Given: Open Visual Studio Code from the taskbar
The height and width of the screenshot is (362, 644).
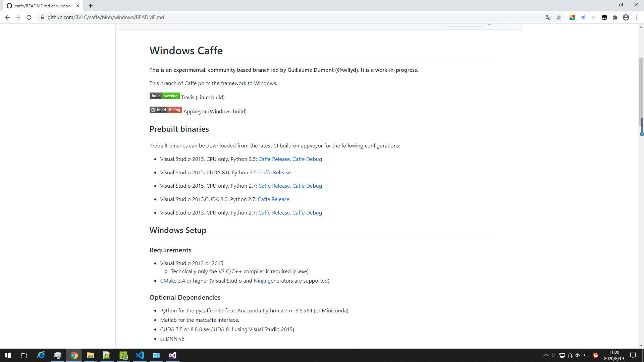Looking at the screenshot, I should 140,355.
